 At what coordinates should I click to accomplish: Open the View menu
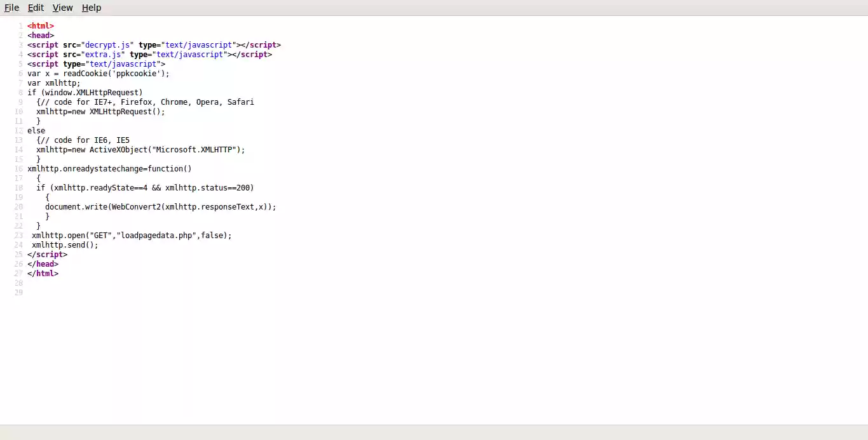pyautogui.click(x=62, y=8)
